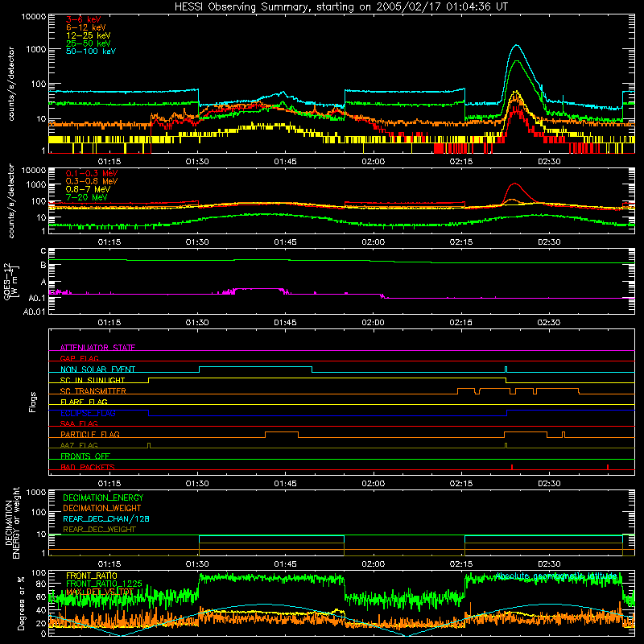Select the PARTICLE_FLAG label

tap(90, 434)
